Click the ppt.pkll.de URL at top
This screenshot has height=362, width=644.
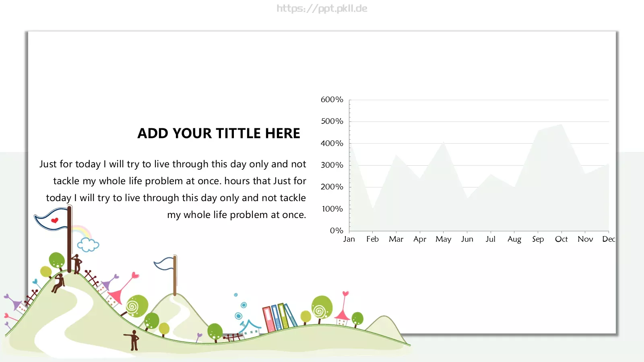[322, 8]
